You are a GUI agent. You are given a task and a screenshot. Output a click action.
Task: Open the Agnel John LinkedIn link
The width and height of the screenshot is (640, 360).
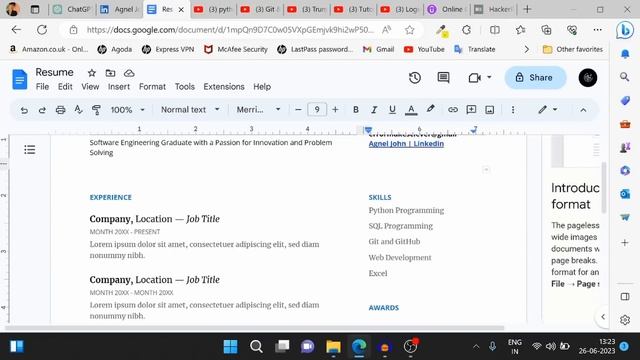pyautogui.click(x=406, y=144)
